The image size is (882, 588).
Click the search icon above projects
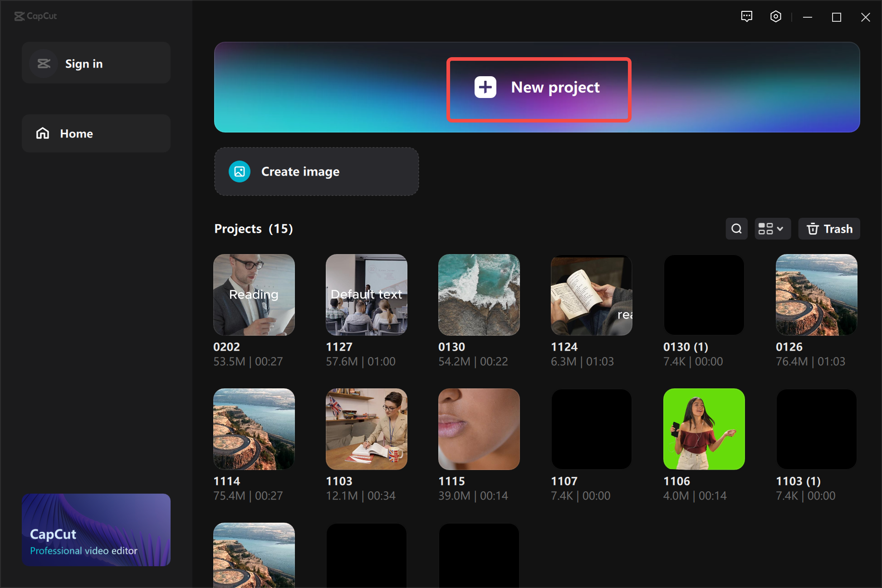736,229
